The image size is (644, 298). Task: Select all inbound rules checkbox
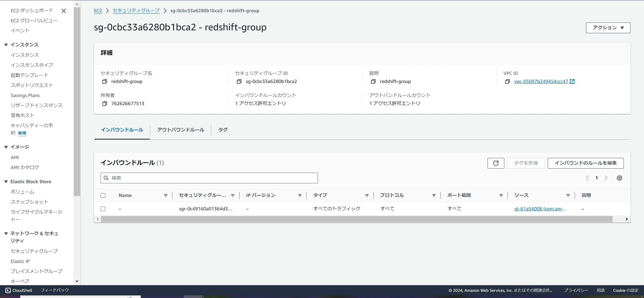(103, 195)
